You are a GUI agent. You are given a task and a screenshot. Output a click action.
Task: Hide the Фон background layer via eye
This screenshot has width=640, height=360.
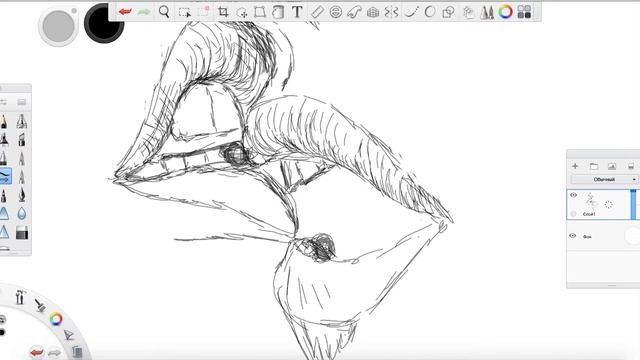click(573, 236)
